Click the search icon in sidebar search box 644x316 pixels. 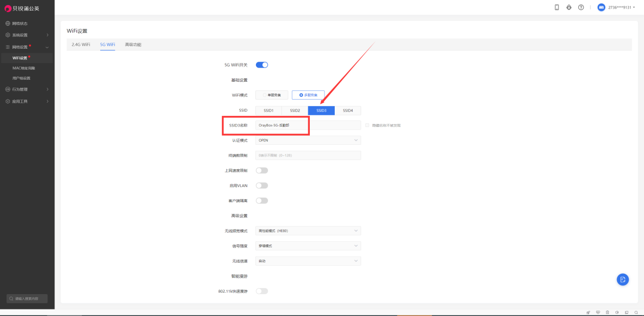click(12, 299)
